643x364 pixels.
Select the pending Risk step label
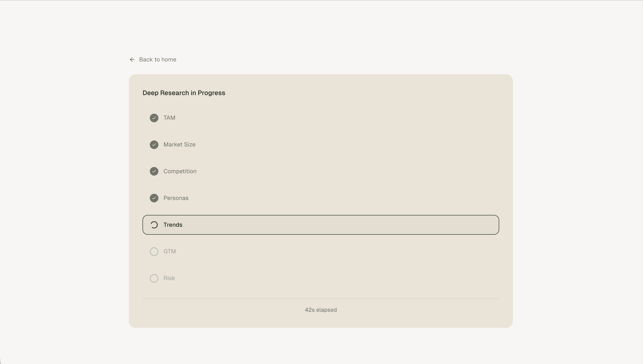click(x=169, y=278)
